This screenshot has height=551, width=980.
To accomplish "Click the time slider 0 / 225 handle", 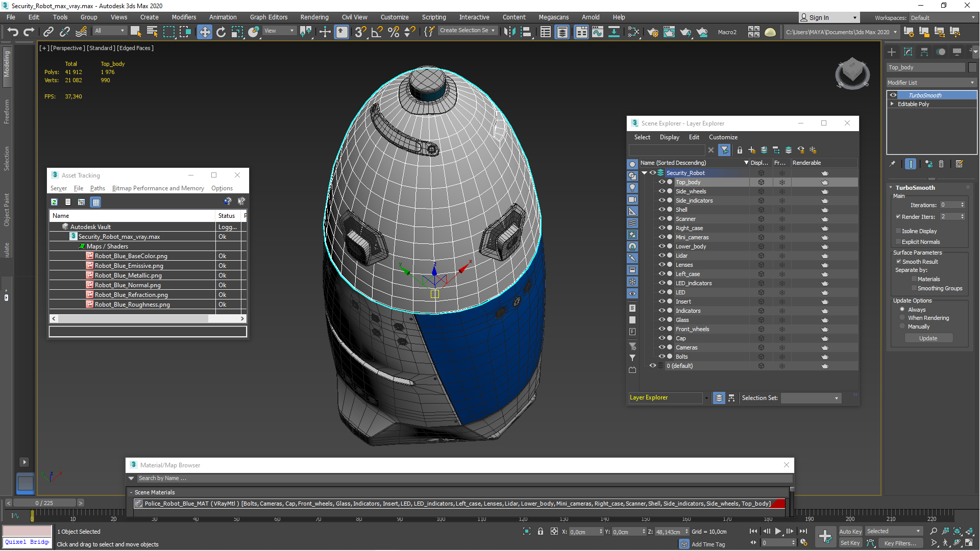I will pyautogui.click(x=44, y=503).
